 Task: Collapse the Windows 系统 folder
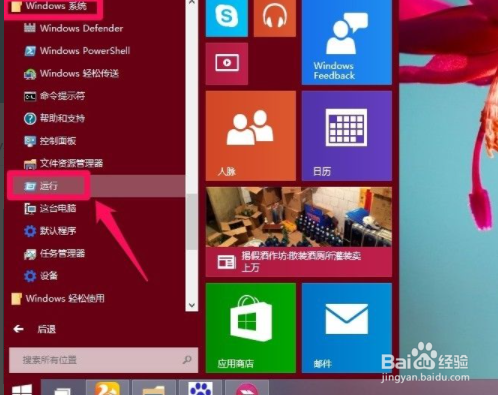click(x=49, y=6)
